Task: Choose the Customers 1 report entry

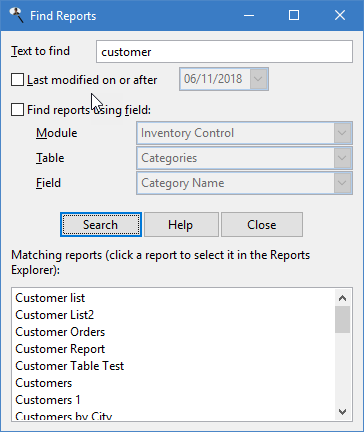Action: click(x=48, y=400)
